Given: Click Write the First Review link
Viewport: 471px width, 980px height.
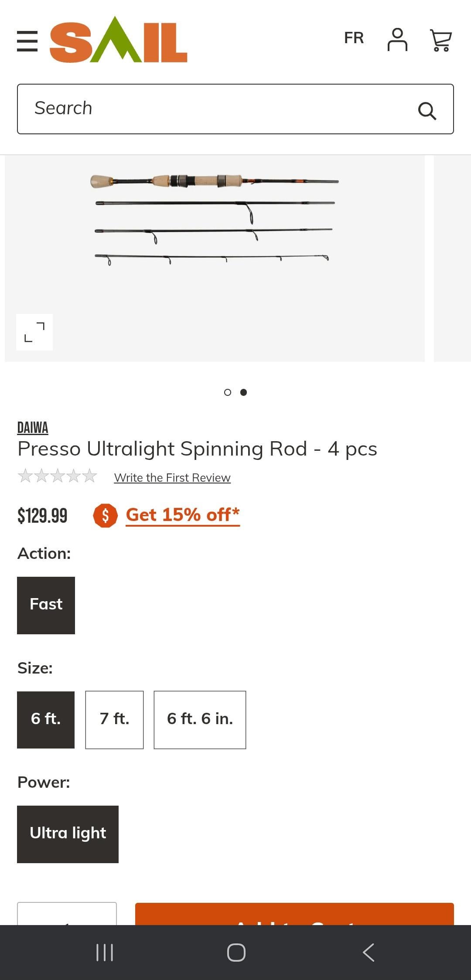Looking at the screenshot, I should 172,478.
